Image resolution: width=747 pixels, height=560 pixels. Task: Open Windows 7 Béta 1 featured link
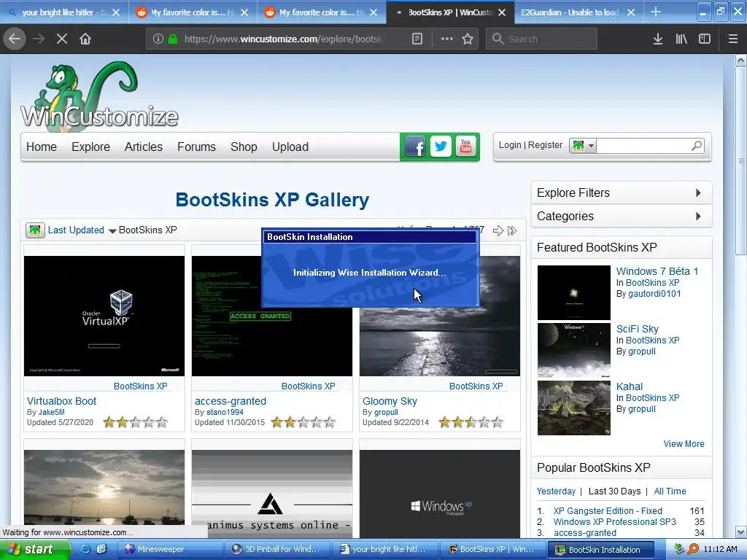[x=657, y=271]
